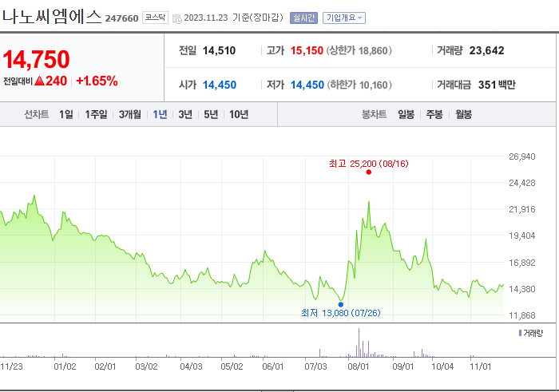559x392 pixels.
Task: Click the tallest volume bar near 08/01
Action: click(359, 343)
